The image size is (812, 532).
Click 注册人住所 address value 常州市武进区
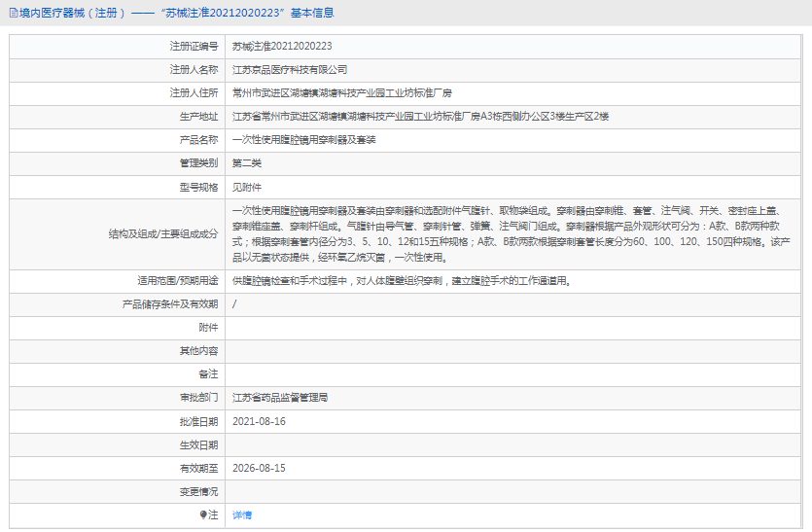[x=341, y=92]
